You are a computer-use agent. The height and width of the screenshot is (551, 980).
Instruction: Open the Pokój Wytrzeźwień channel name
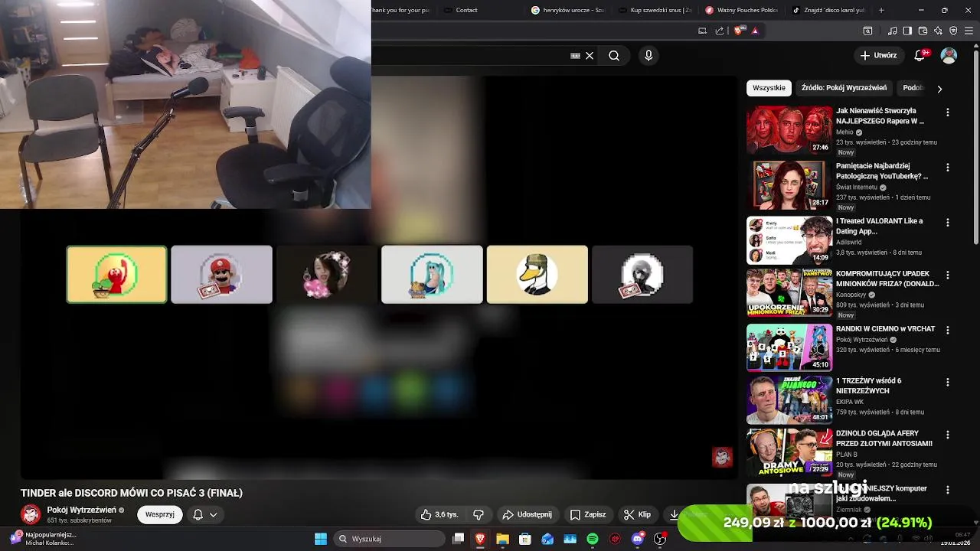coord(82,510)
